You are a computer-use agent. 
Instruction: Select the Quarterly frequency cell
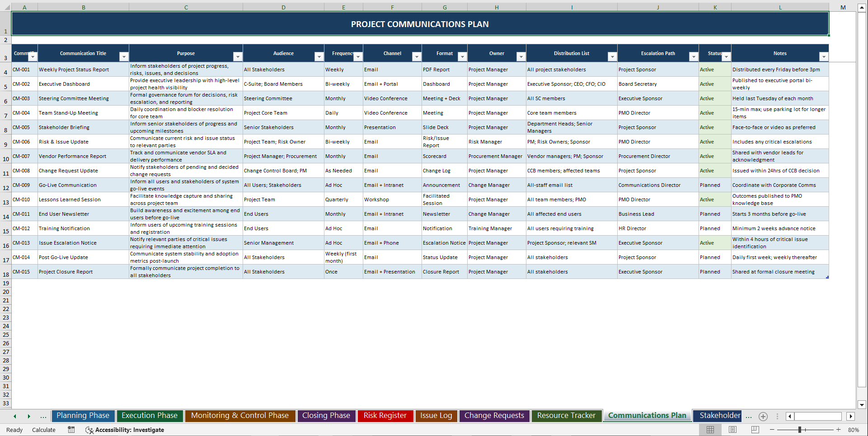click(343, 199)
